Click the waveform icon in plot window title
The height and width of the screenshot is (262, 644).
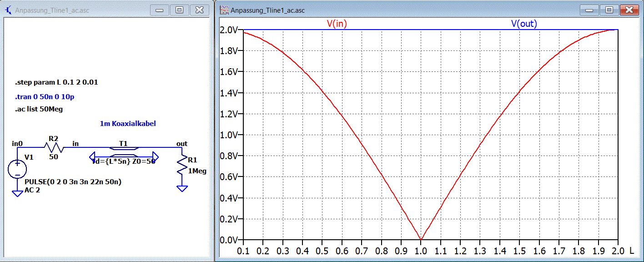[224, 10]
